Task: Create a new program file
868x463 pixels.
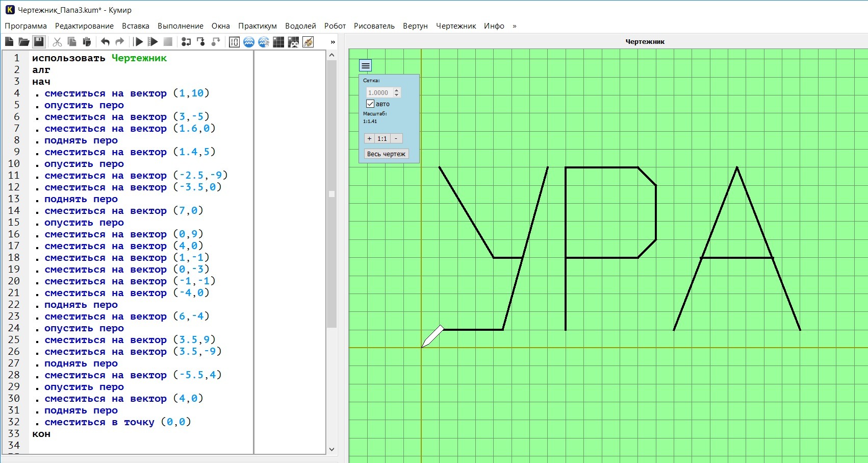Action: point(9,42)
